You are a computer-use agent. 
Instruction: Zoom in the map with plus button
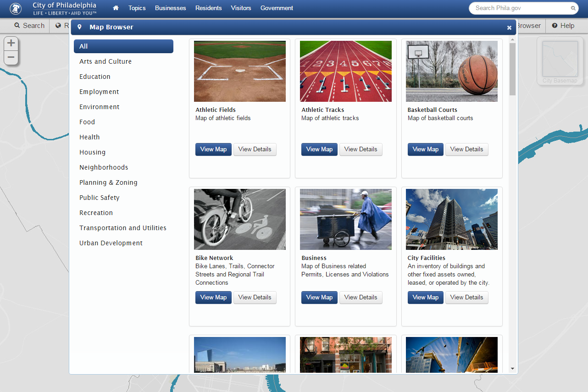(11, 44)
